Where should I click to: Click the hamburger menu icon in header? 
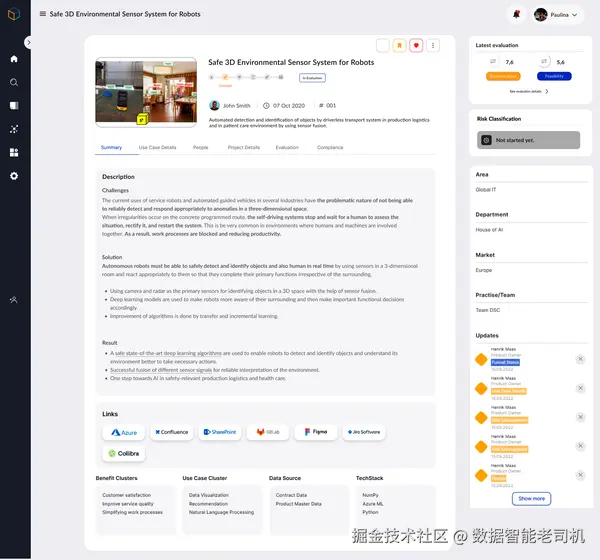(43, 14)
